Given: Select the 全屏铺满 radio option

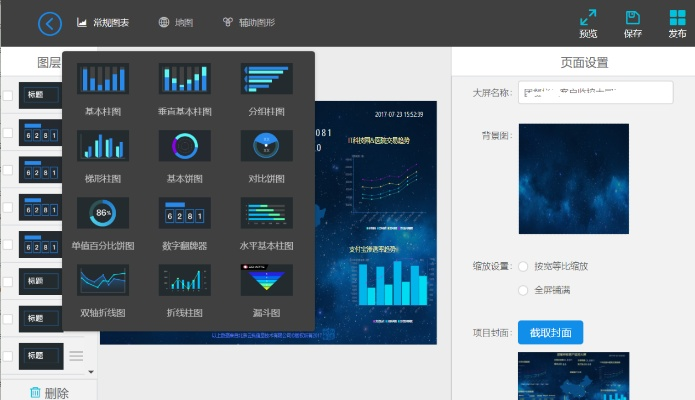Looking at the screenshot, I should coord(522,290).
